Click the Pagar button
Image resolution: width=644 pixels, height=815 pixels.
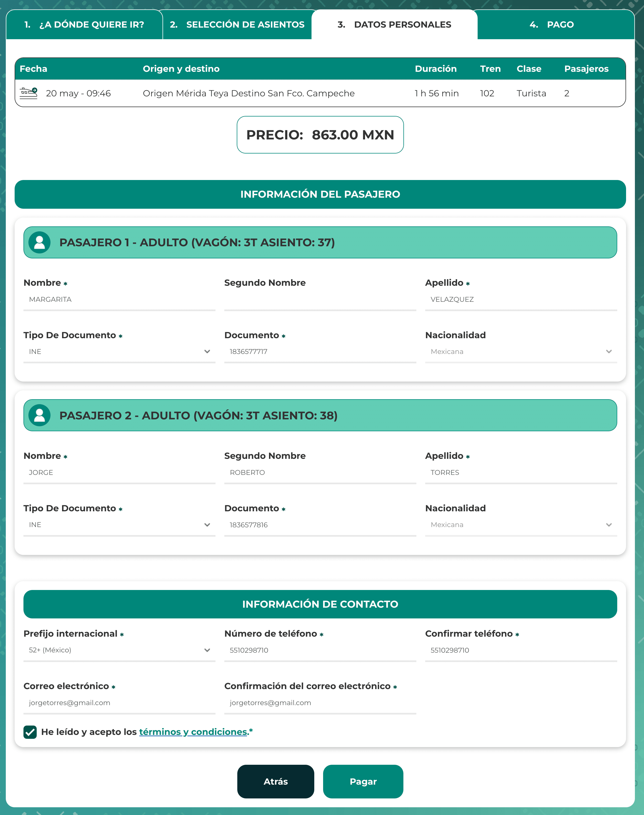click(x=363, y=781)
